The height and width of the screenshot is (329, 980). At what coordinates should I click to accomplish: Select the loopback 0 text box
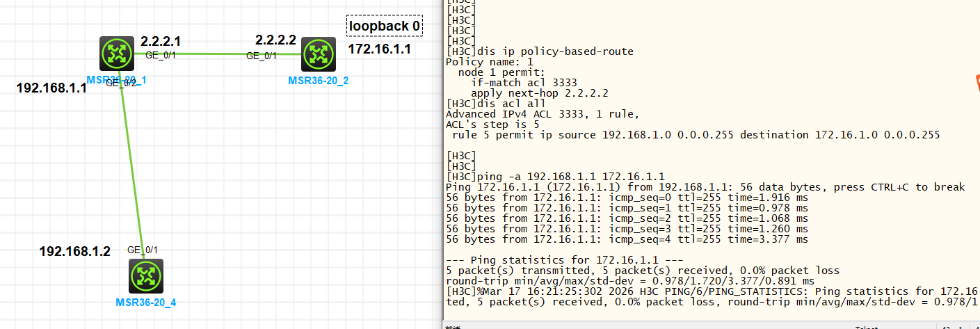(385, 26)
